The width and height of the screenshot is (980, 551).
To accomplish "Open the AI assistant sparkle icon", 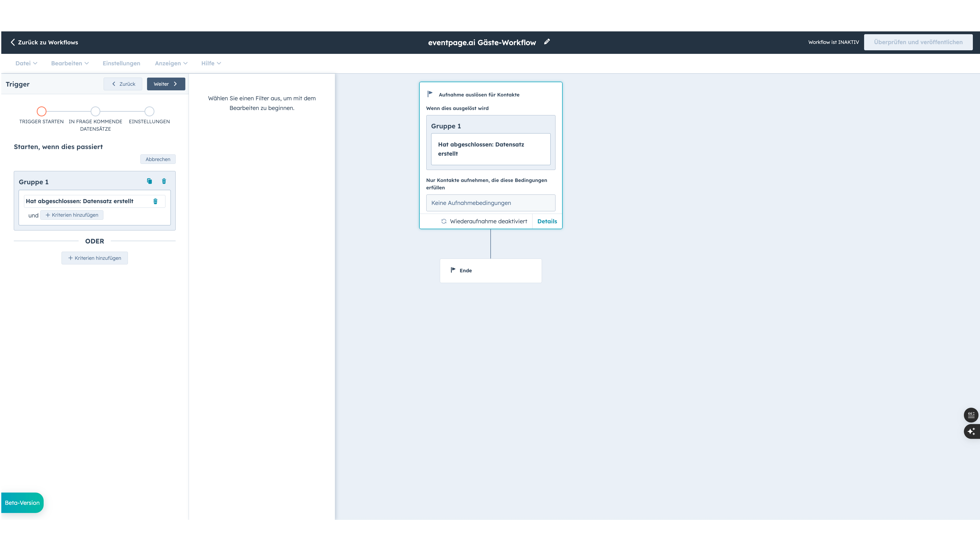I will coord(971,432).
